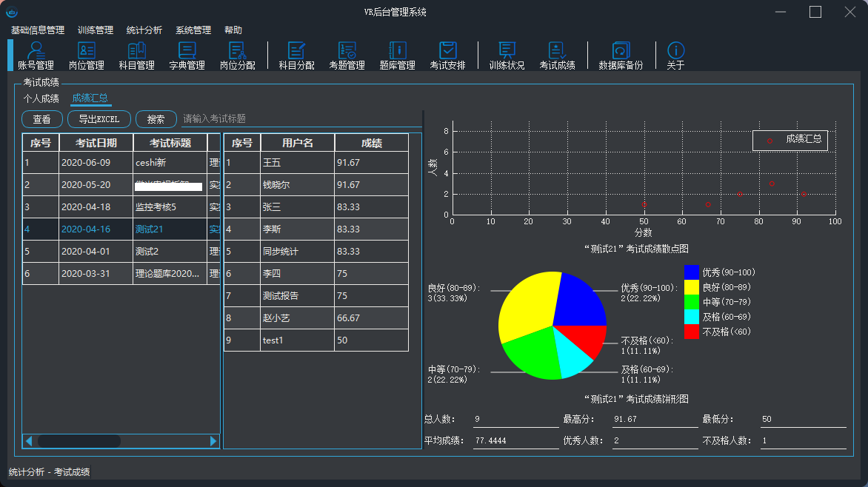This screenshot has height=487, width=868.
Task: Focus the 请输入考试标题 search field
Action: 301,118
